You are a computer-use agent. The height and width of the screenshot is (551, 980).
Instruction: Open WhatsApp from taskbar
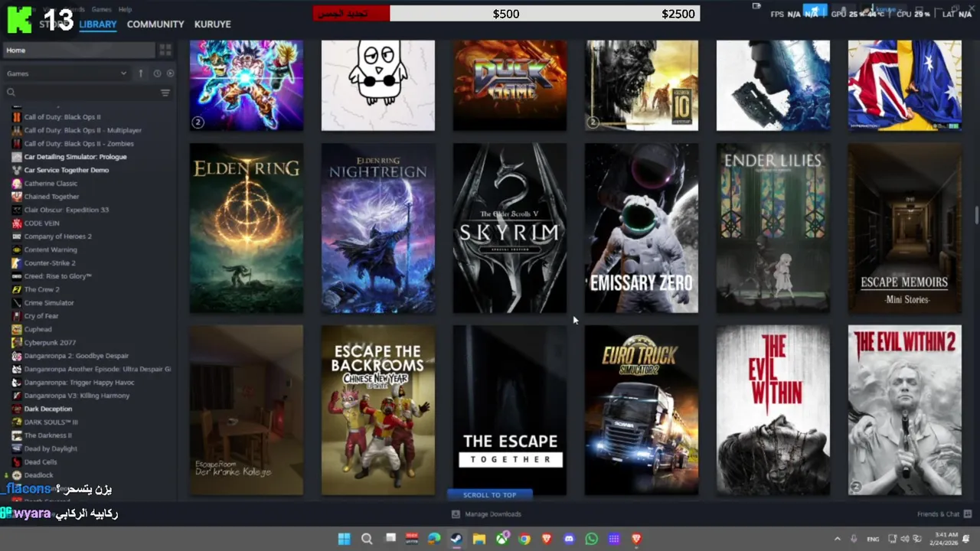tap(591, 539)
